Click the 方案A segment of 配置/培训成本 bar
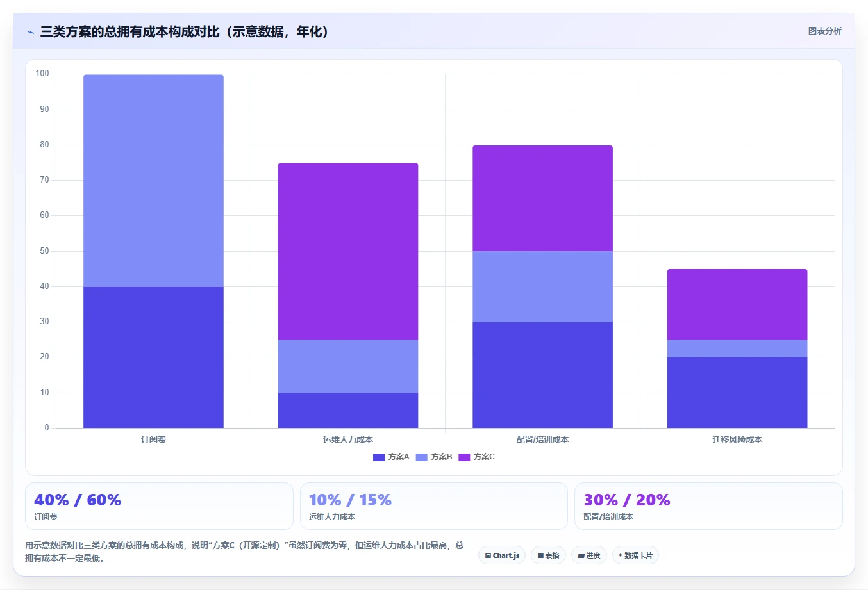Image resolution: width=868 pixels, height=590 pixels. click(542, 375)
